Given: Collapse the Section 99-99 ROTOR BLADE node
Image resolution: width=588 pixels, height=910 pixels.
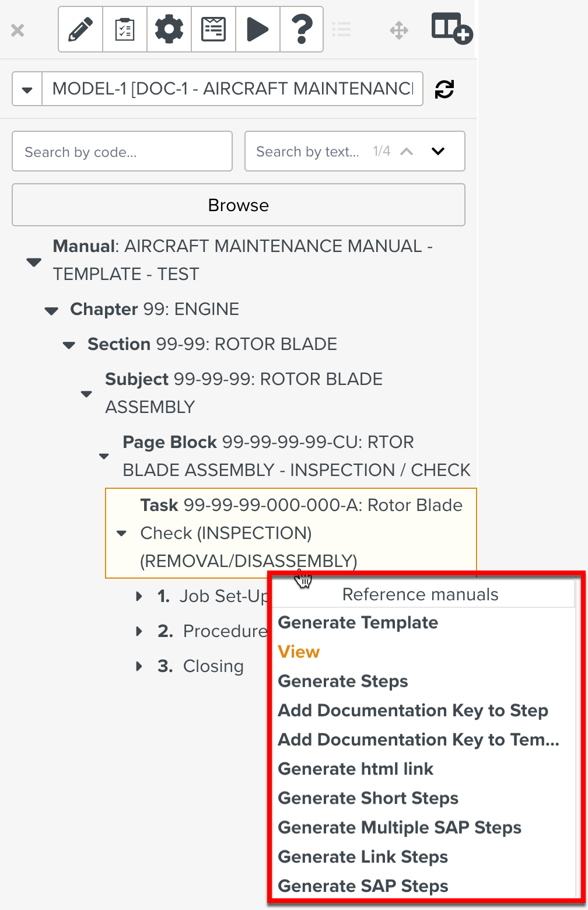Looking at the screenshot, I should [68, 345].
